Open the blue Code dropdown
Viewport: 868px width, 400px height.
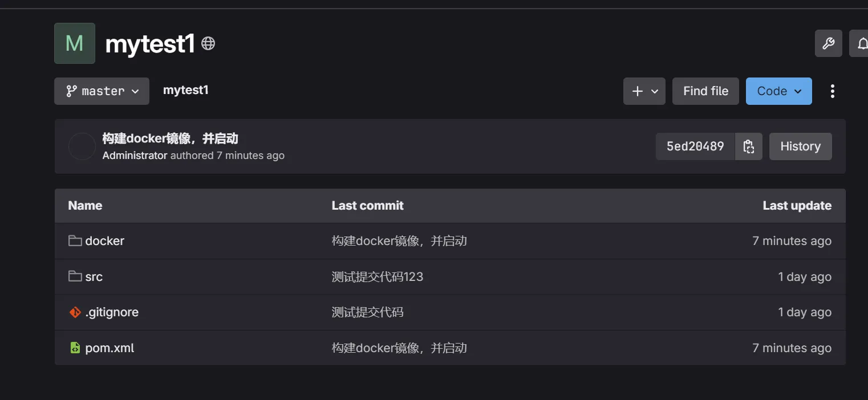pos(778,91)
